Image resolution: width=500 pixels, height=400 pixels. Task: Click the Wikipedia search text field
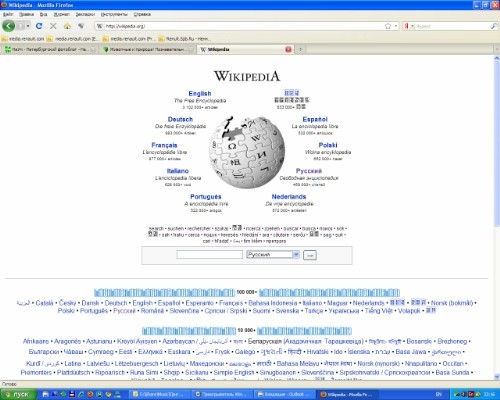pos(210,255)
